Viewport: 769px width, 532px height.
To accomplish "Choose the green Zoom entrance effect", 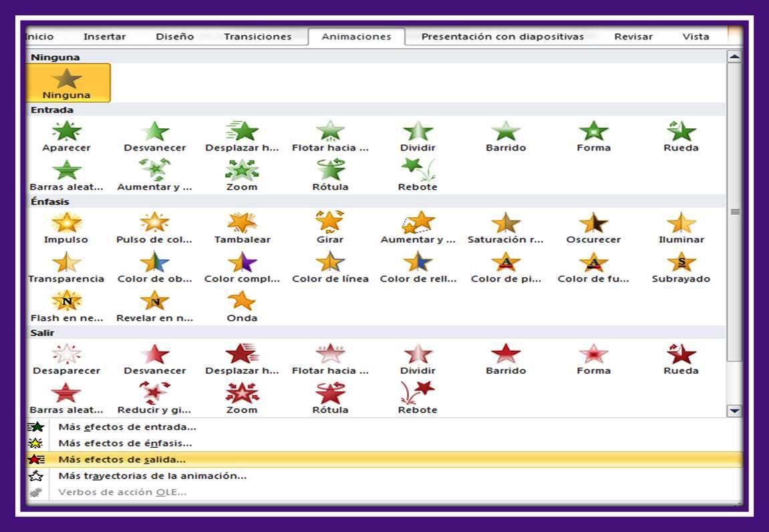I will pos(243,175).
